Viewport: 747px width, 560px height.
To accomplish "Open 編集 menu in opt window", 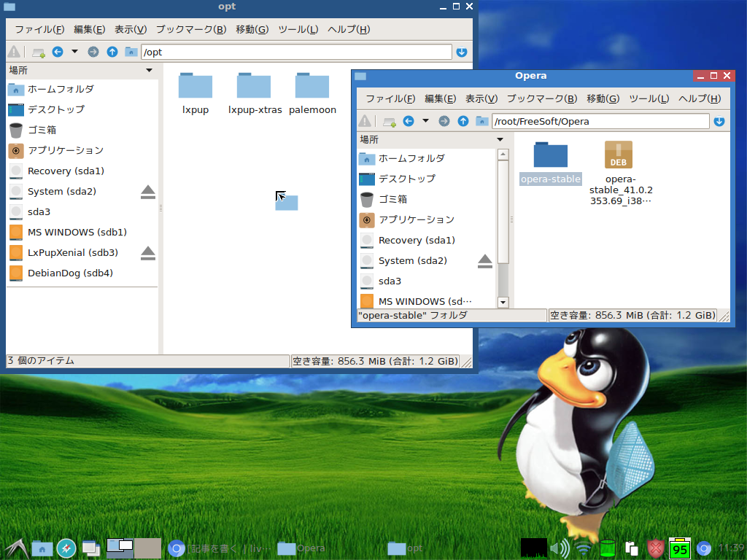I will click(x=89, y=29).
